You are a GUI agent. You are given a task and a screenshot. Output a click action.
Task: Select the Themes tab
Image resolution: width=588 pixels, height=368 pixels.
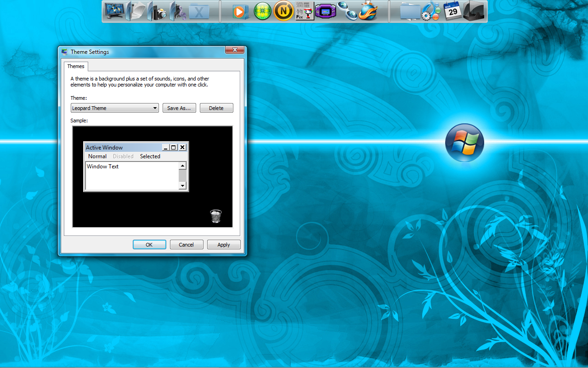click(76, 66)
